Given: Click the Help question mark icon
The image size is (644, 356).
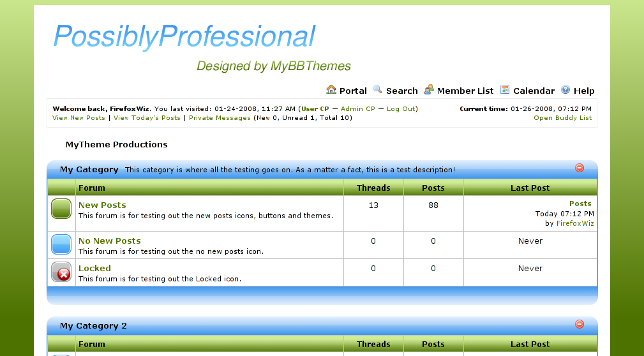Looking at the screenshot, I should [x=565, y=89].
